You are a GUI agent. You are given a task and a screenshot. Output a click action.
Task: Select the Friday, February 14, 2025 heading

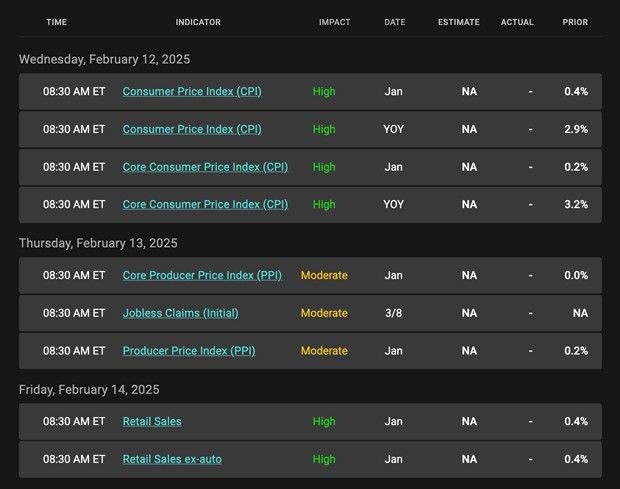[89, 390]
